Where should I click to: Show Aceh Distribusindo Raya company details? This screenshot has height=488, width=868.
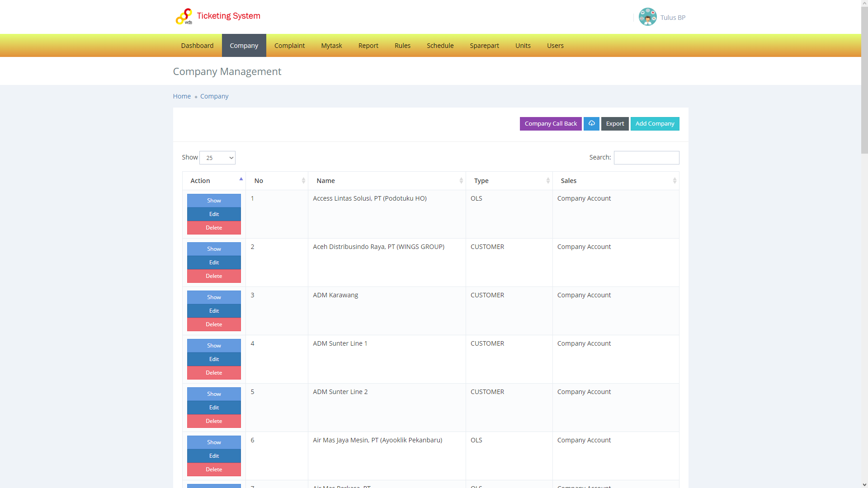pos(214,249)
